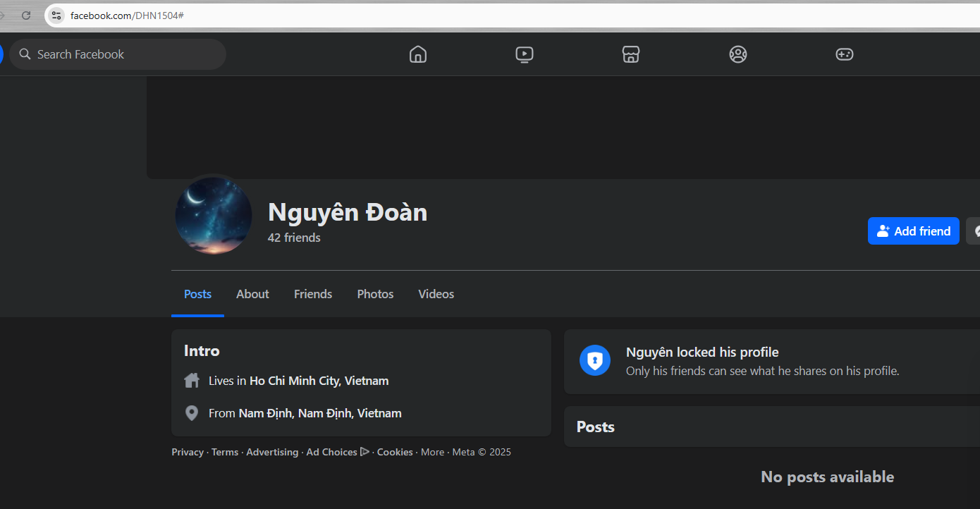The width and height of the screenshot is (980, 509).
Task: Open the Terms footer link
Action: (225, 452)
